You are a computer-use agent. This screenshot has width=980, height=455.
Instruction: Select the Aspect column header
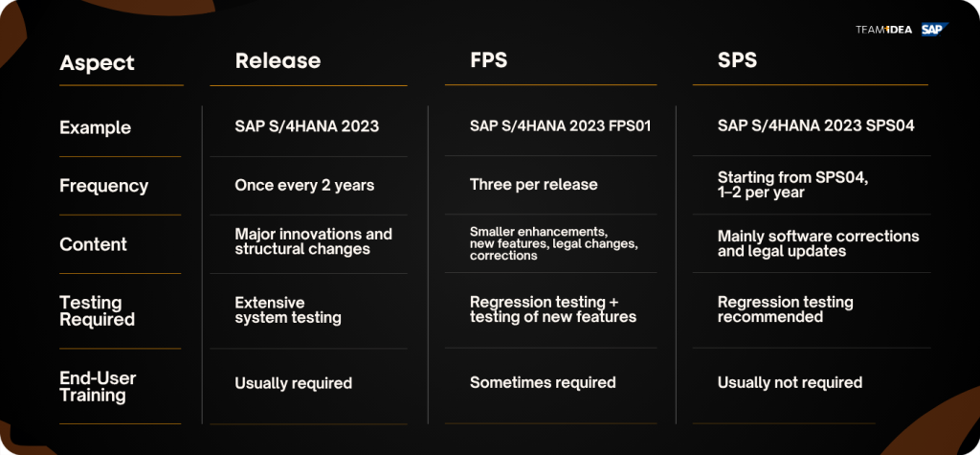[97, 63]
